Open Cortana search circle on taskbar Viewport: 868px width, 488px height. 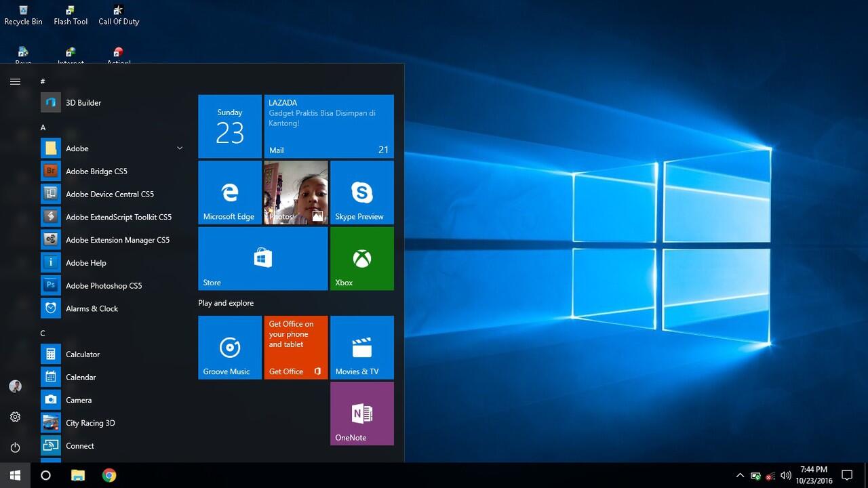click(x=45, y=475)
